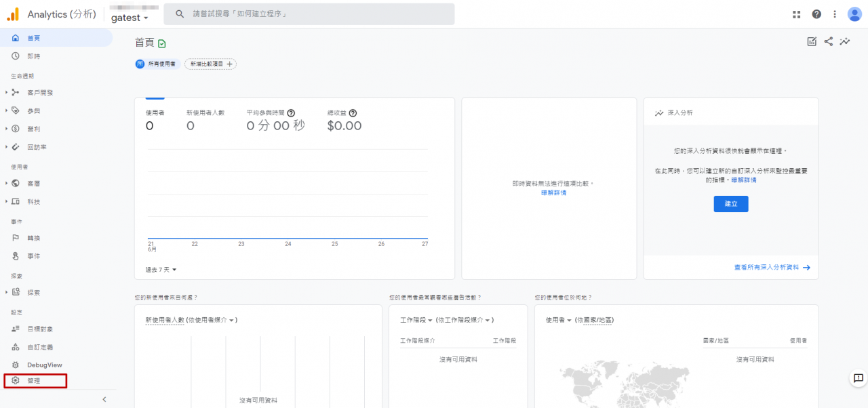The height and width of the screenshot is (408, 868).
Task: Collapse the left sidebar with the chevron
Action: coord(104,399)
